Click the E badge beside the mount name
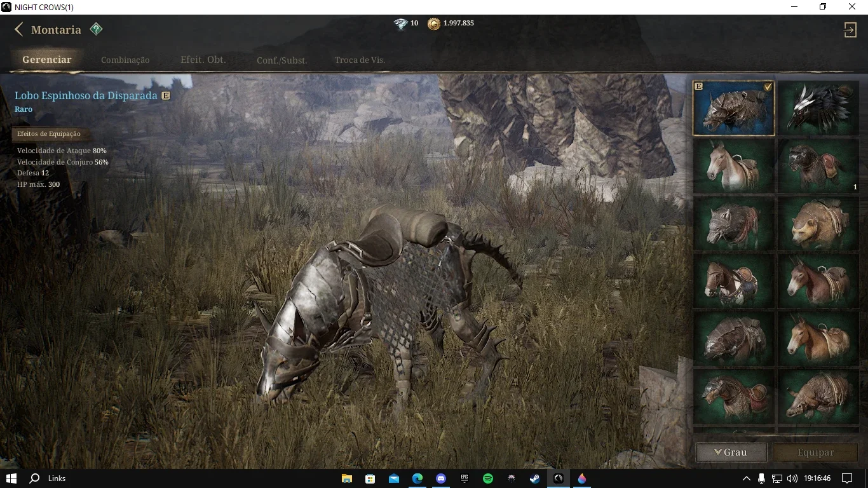The image size is (868, 488). click(x=166, y=96)
